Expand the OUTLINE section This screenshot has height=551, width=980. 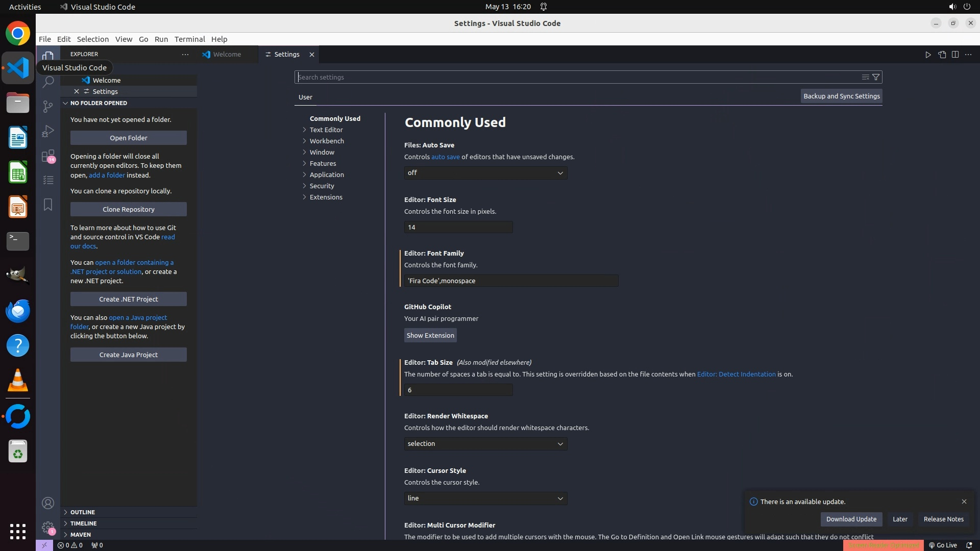point(82,512)
